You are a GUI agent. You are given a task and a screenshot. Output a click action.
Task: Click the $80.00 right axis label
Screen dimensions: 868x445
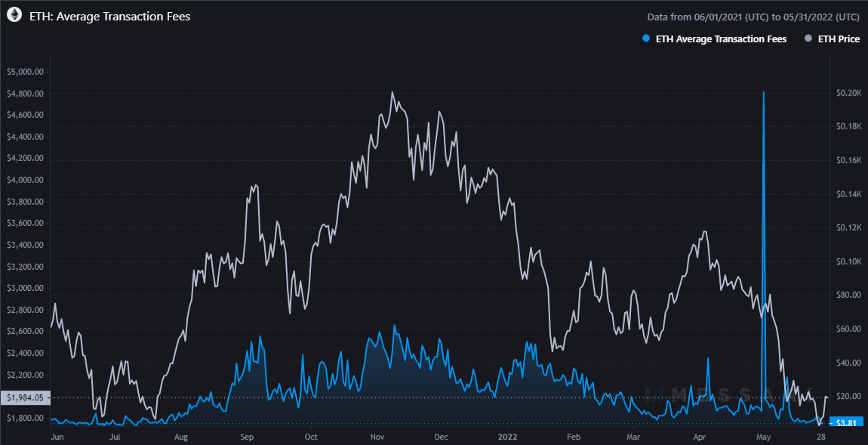(x=848, y=295)
